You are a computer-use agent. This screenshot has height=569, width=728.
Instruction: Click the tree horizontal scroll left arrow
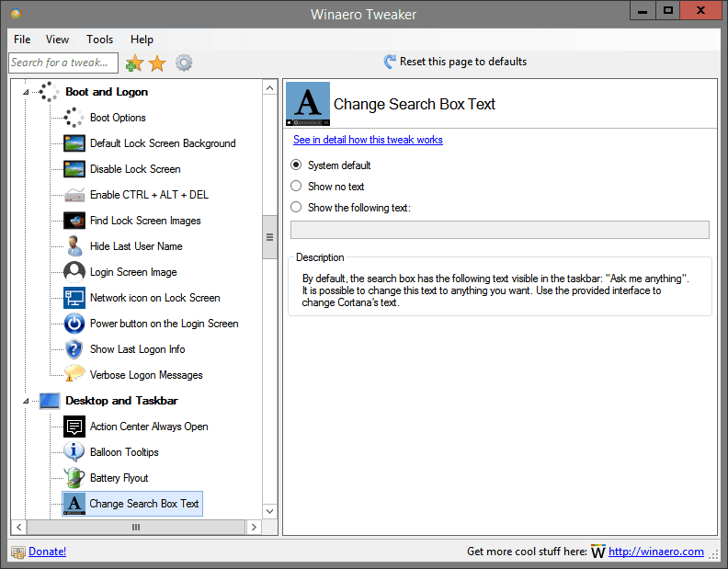click(x=19, y=528)
